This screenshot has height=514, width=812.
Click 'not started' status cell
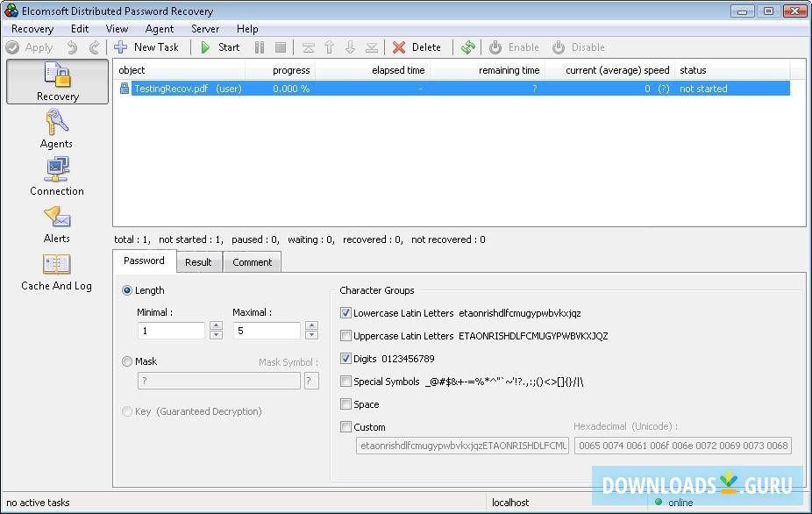click(703, 89)
